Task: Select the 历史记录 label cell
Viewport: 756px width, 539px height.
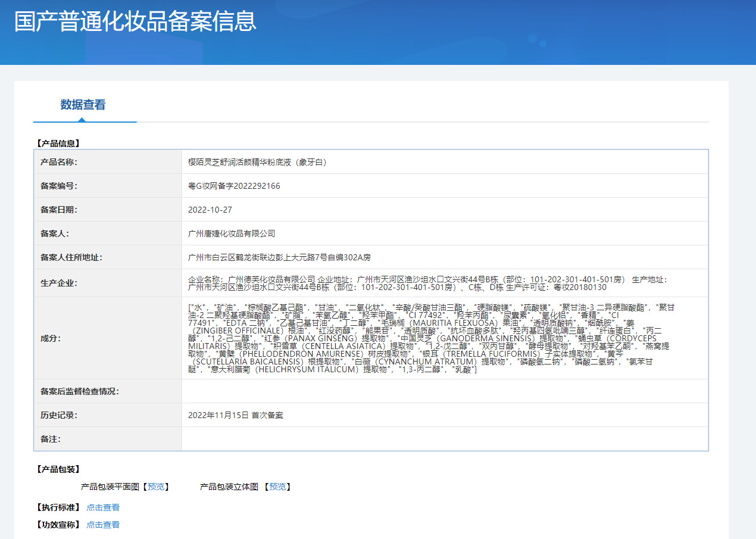Action: pyautogui.click(x=108, y=415)
